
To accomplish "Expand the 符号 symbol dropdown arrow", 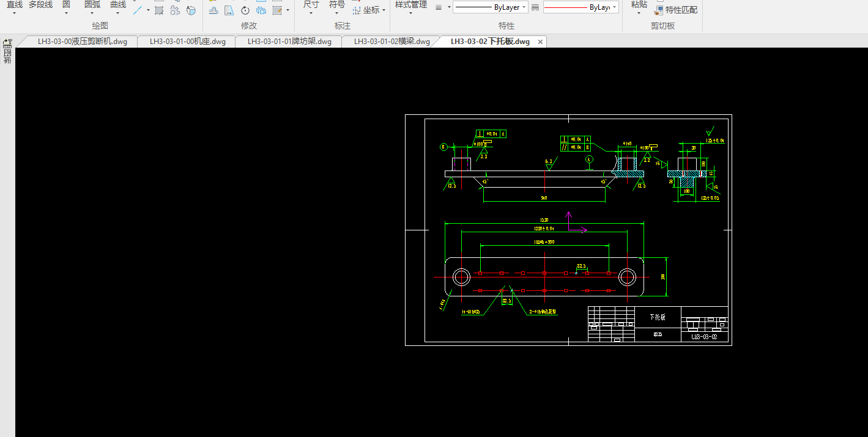I will (336, 13).
